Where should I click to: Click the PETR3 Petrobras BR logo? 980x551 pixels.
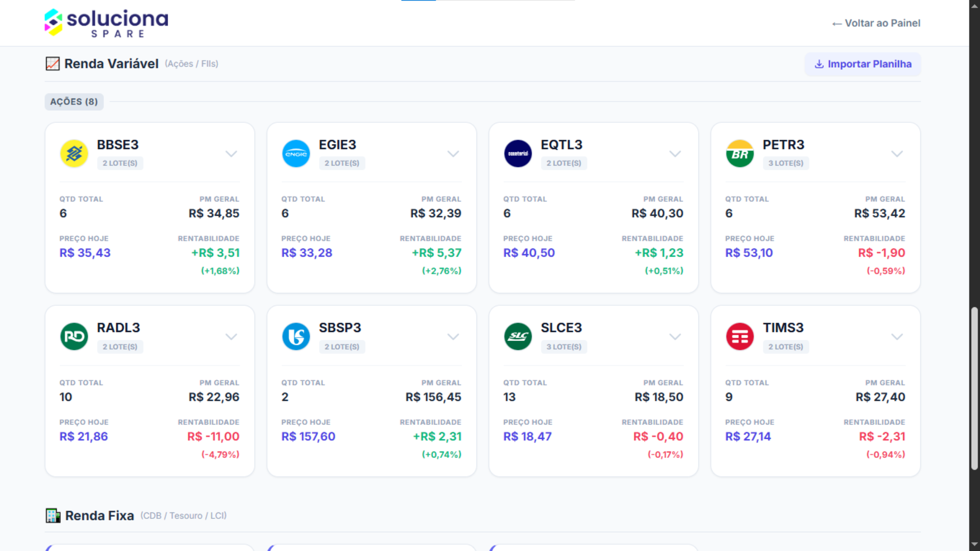(x=740, y=154)
